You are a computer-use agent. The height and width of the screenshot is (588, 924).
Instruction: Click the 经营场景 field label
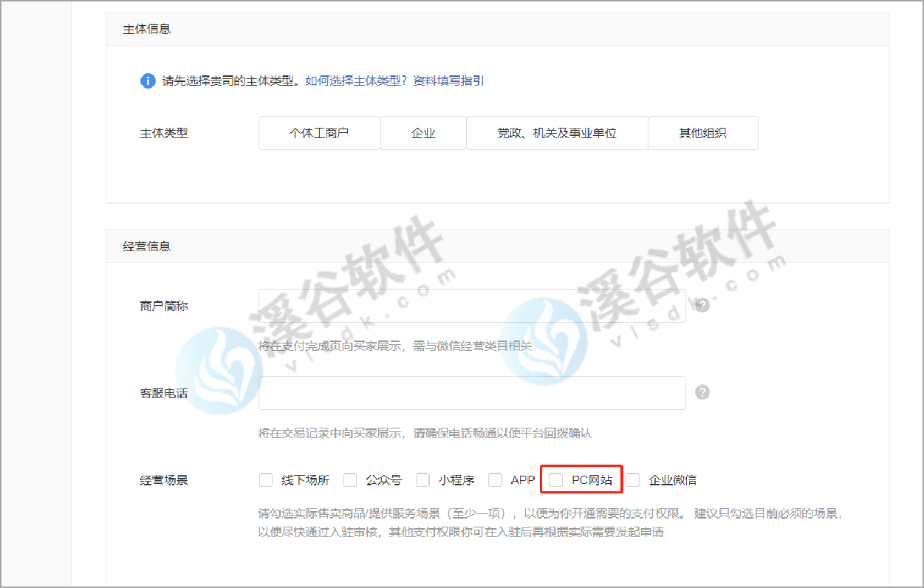[x=164, y=480]
